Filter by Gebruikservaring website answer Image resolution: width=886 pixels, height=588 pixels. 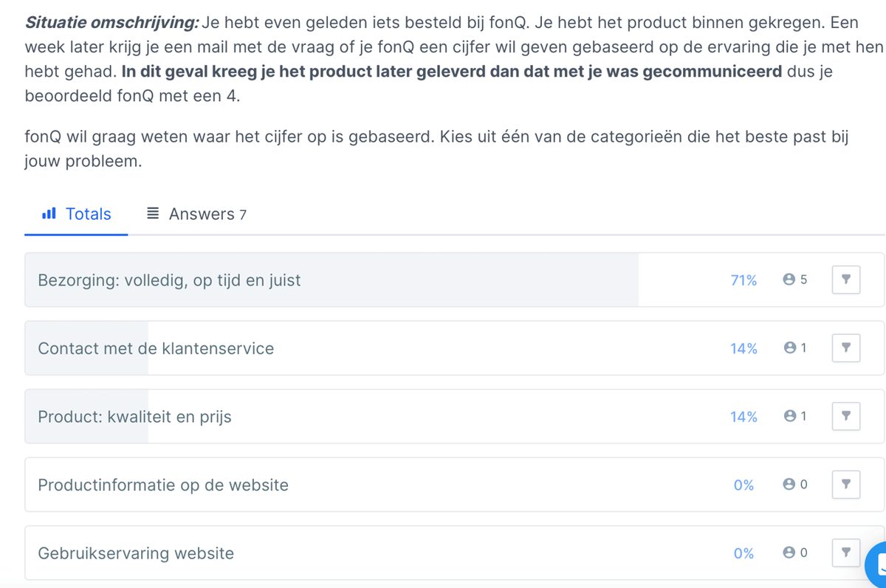(846, 552)
